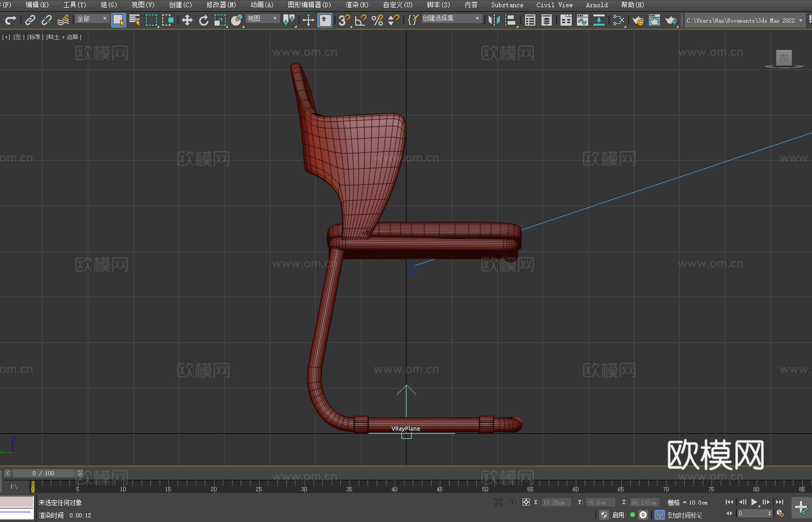Click the [标准] viewport shading label
Image resolution: width=812 pixels, height=522 pixels.
[35, 37]
